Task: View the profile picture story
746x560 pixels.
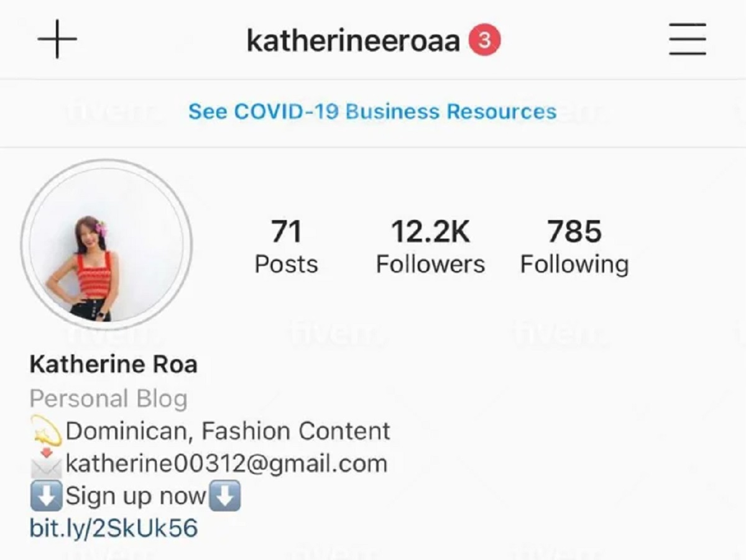Action: (106, 245)
